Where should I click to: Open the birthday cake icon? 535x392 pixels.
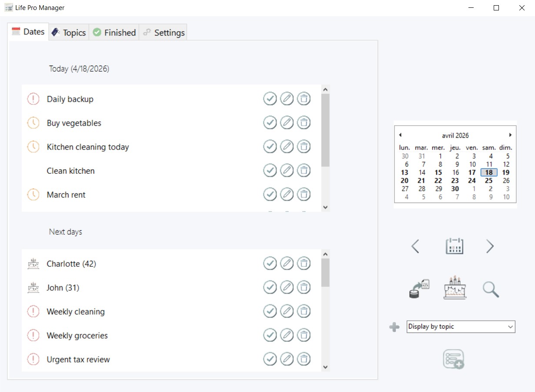tap(454, 287)
